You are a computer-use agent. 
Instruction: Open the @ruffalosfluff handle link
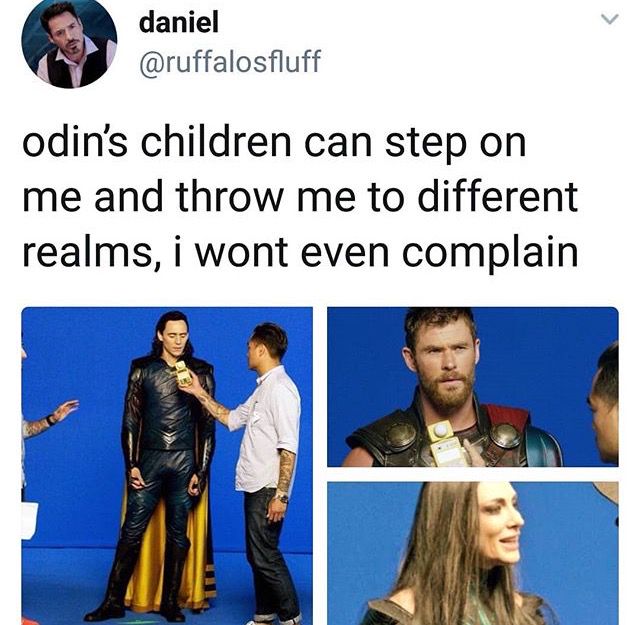click(230, 62)
